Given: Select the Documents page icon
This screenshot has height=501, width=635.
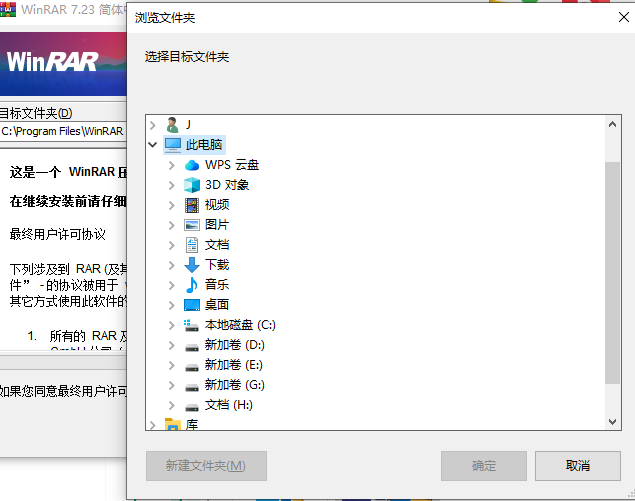Looking at the screenshot, I should click(192, 245).
